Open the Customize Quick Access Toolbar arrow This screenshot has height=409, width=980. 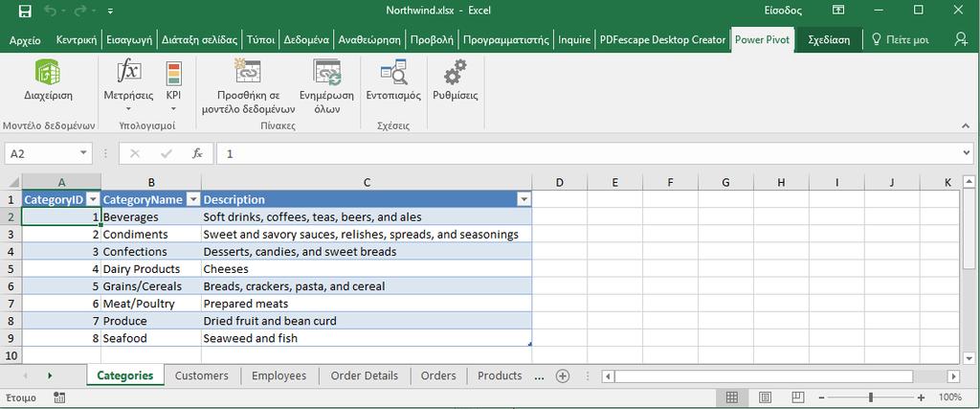110,11
